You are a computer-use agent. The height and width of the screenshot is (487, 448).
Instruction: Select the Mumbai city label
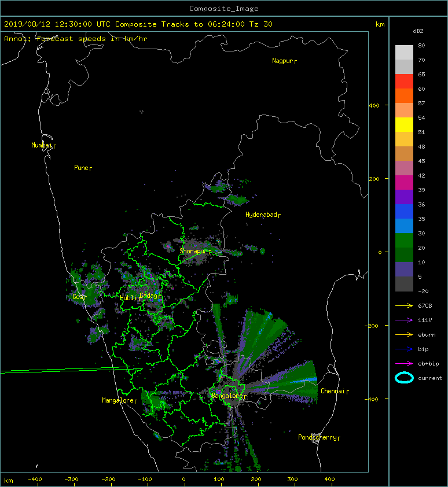[x=42, y=145]
